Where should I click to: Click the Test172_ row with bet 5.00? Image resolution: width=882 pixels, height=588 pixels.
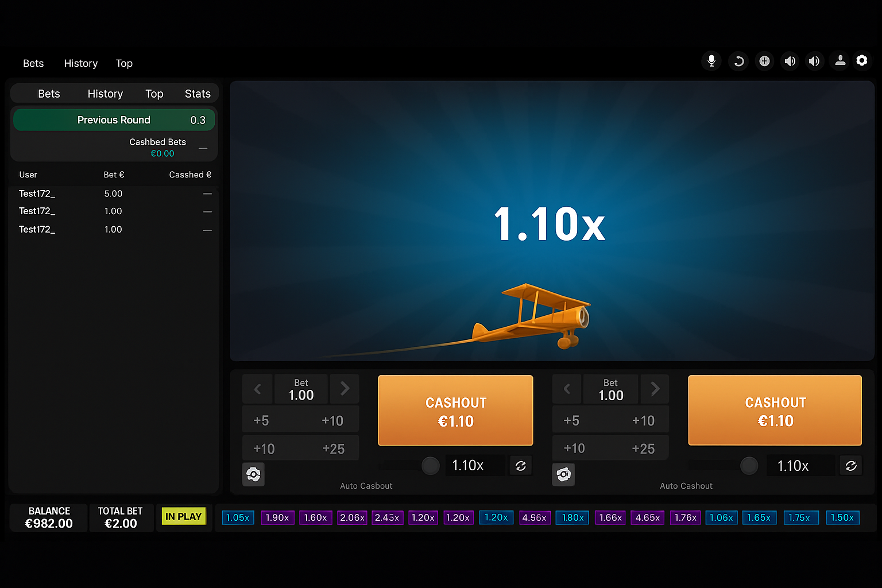click(115, 194)
